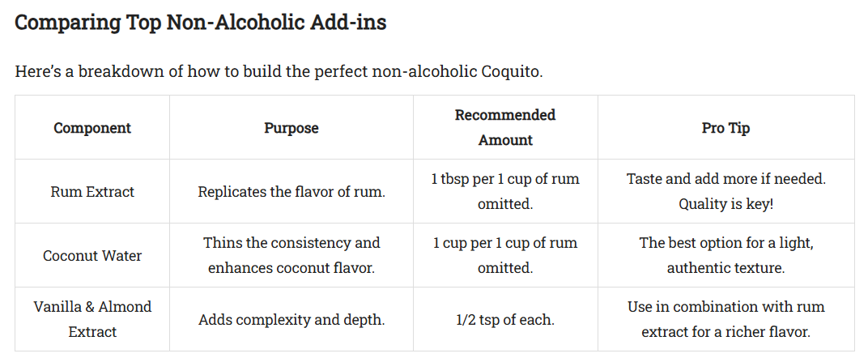Viewport: 868px width, 362px height.
Task: Click the phrase 'enhances coconut flavor.'
Action: point(291,268)
